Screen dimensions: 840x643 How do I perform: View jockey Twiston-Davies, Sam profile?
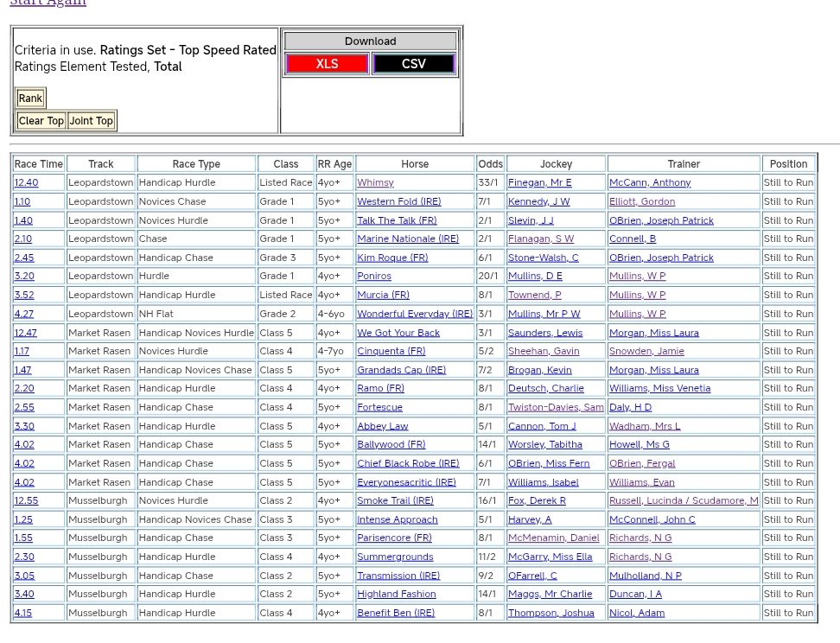point(556,407)
